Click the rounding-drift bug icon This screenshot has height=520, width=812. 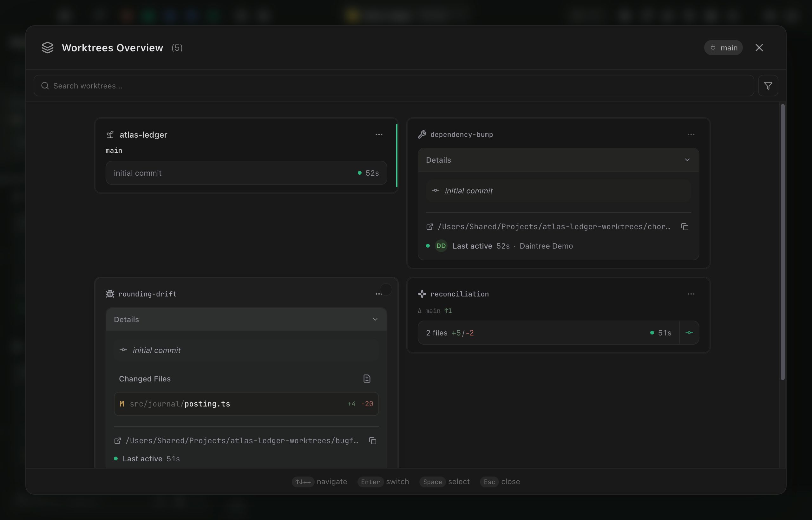[110, 294]
